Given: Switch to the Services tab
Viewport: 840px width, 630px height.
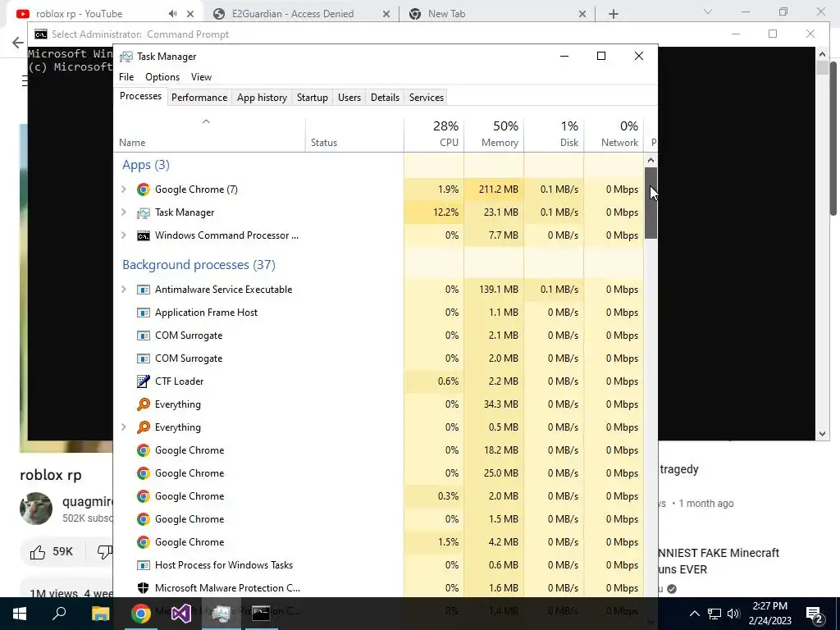Looking at the screenshot, I should (x=427, y=98).
